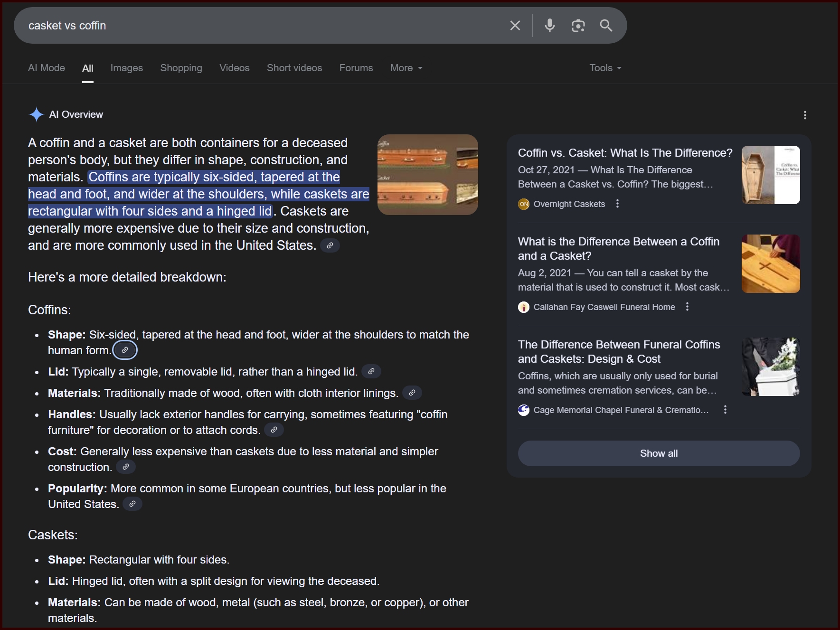Click the magnifying glass search icon
The height and width of the screenshot is (630, 840).
606,26
